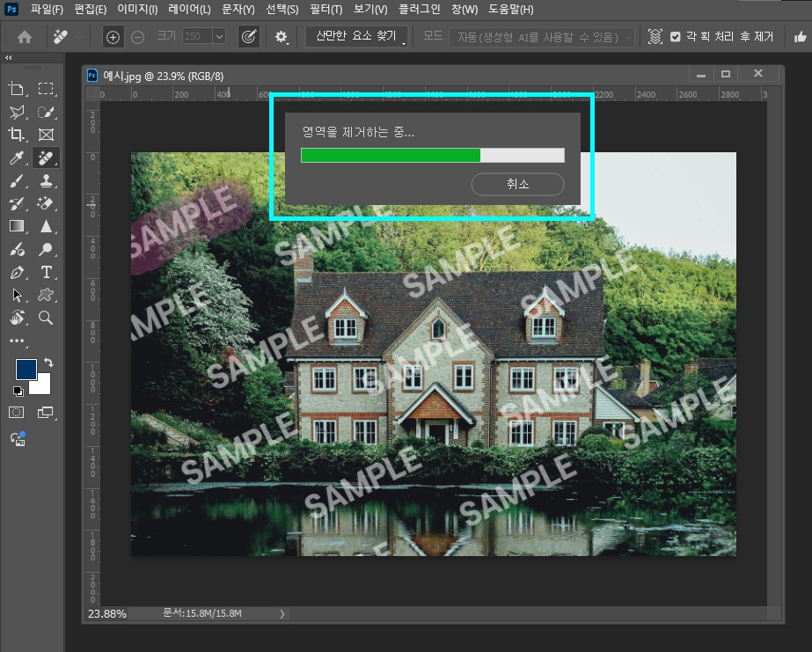Open the 편집(E) menu
The image size is (812, 652).
(90, 10)
